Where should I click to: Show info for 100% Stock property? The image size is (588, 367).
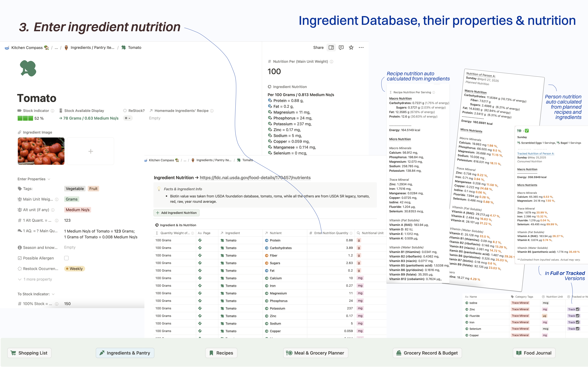57,304
